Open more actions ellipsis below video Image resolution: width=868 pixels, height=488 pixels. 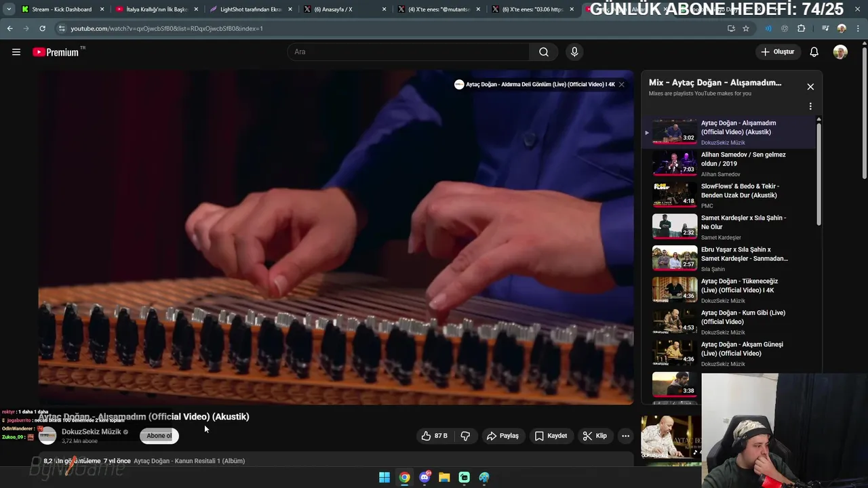point(625,436)
